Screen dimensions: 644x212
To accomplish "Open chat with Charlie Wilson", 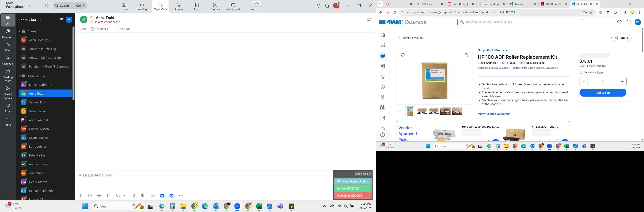I will click(x=45, y=129).
